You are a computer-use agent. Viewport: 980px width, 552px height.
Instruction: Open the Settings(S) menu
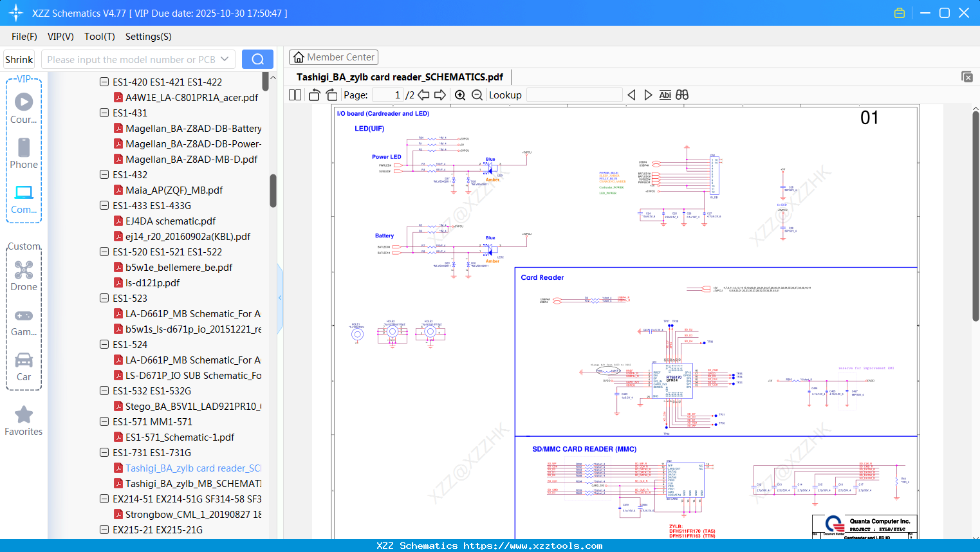click(149, 37)
